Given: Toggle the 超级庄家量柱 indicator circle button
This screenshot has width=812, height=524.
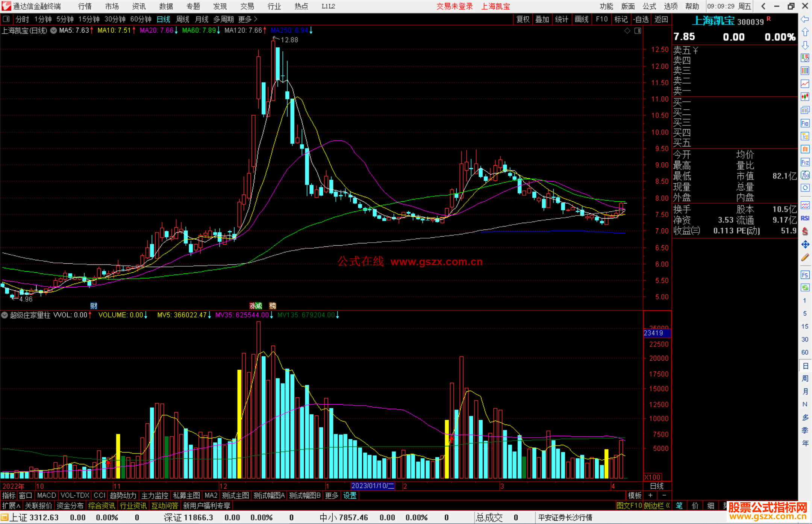Looking at the screenshot, I should click(x=5, y=315).
